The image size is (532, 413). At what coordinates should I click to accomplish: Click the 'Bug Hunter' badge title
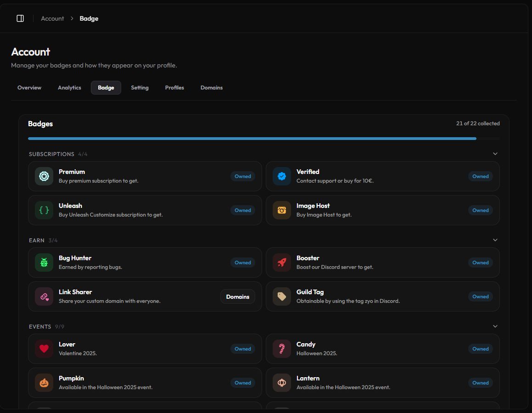(75, 258)
